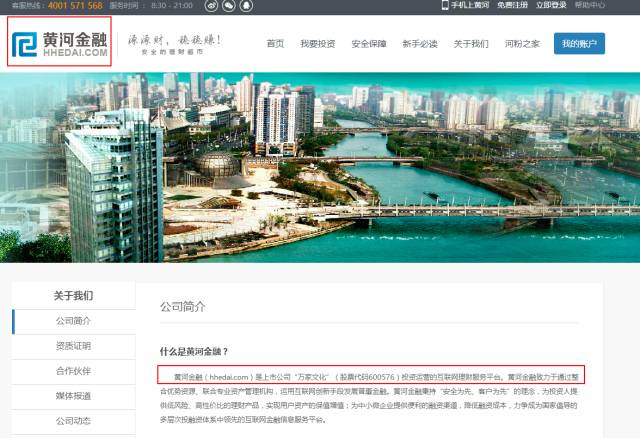Click 立即登录 to log in

click(551, 5)
